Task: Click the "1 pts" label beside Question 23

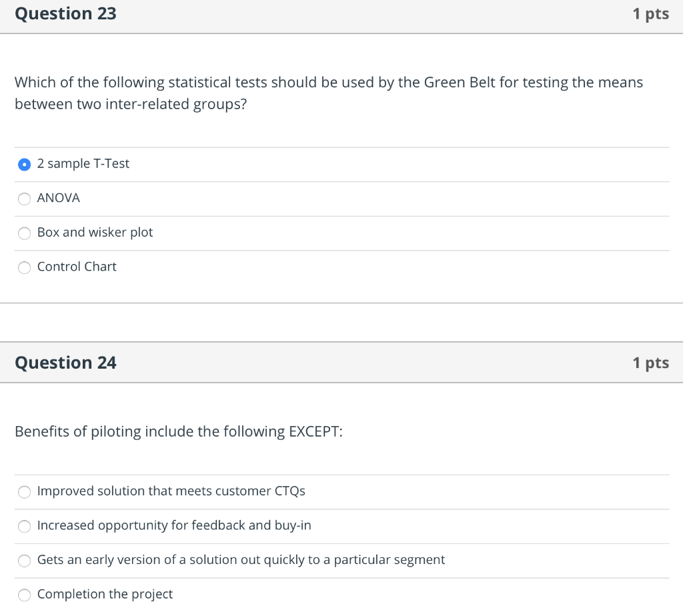Action: tap(651, 13)
